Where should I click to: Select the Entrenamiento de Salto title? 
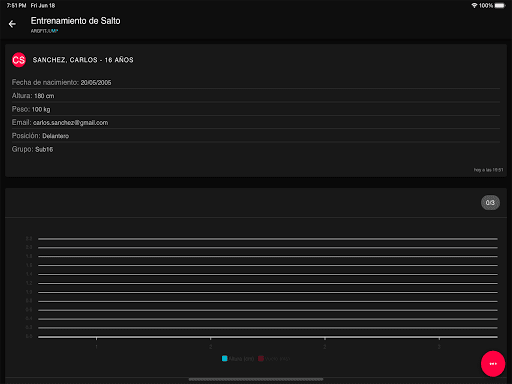[x=76, y=21]
